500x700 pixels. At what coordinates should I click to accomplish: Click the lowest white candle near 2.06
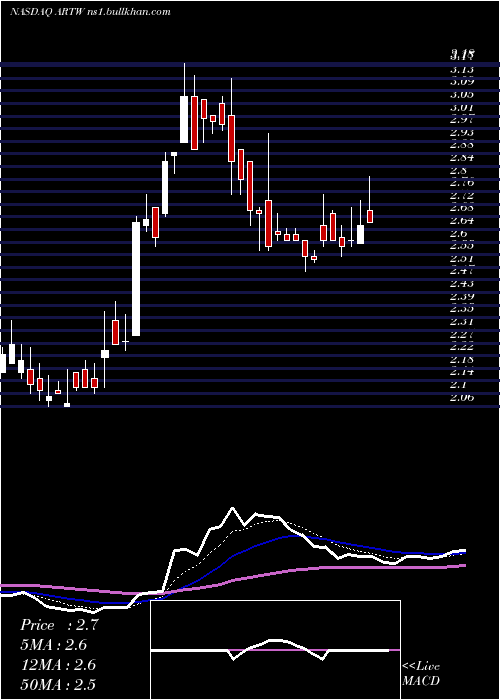pos(67,405)
